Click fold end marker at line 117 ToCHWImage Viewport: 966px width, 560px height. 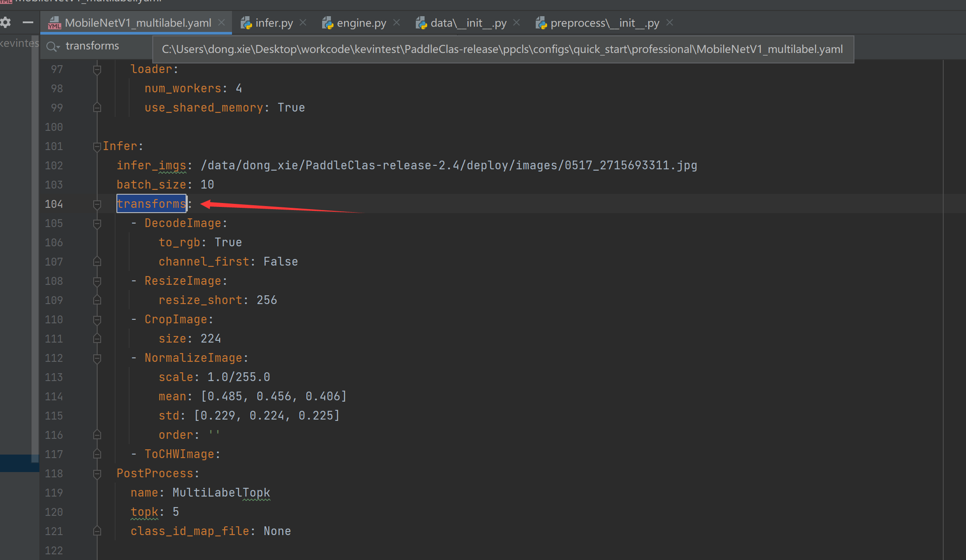tap(97, 454)
